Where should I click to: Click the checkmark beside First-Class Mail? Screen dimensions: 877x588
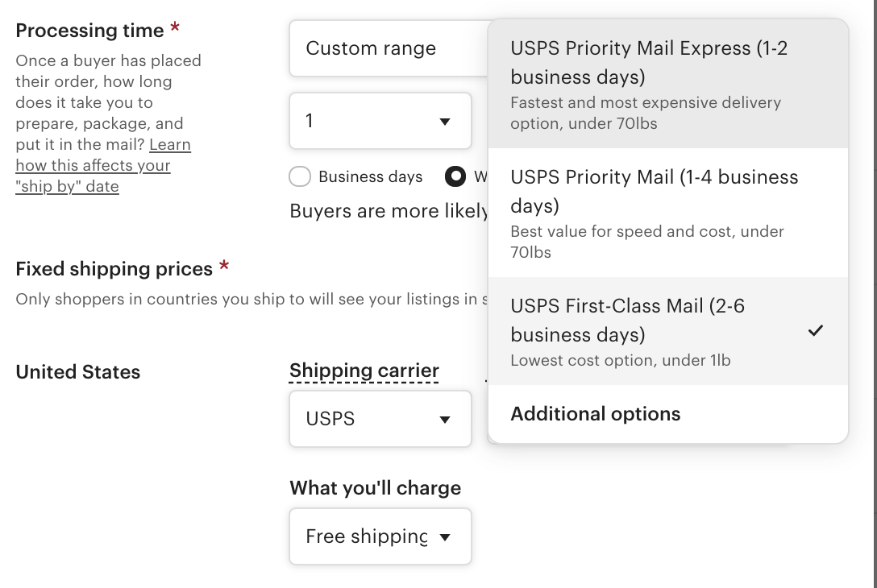816,330
